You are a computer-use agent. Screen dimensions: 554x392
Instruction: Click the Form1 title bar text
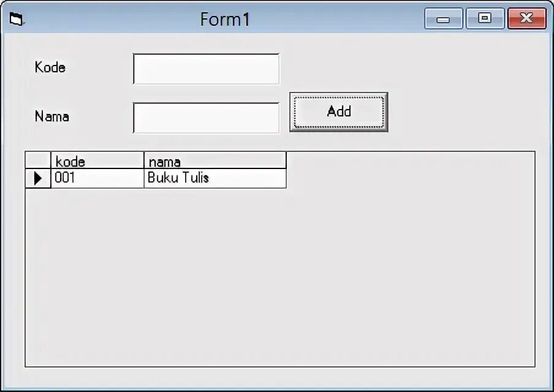click(x=225, y=20)
